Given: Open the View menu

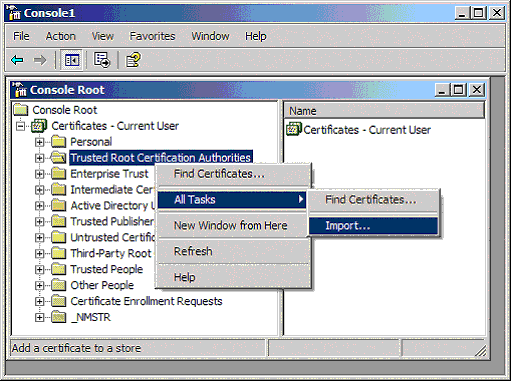Looking at the screenshot, I should [103, 36].
